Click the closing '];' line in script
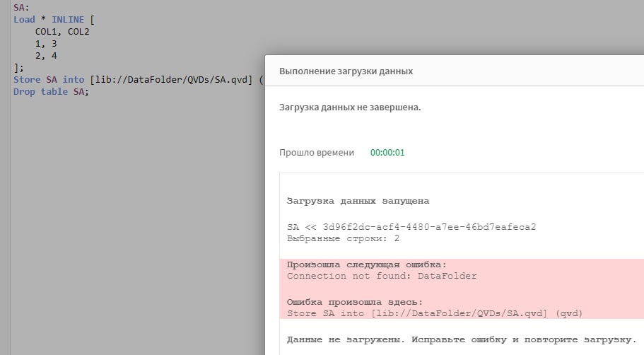This screenshot has width=644, height=355. [x=18, y=68]
